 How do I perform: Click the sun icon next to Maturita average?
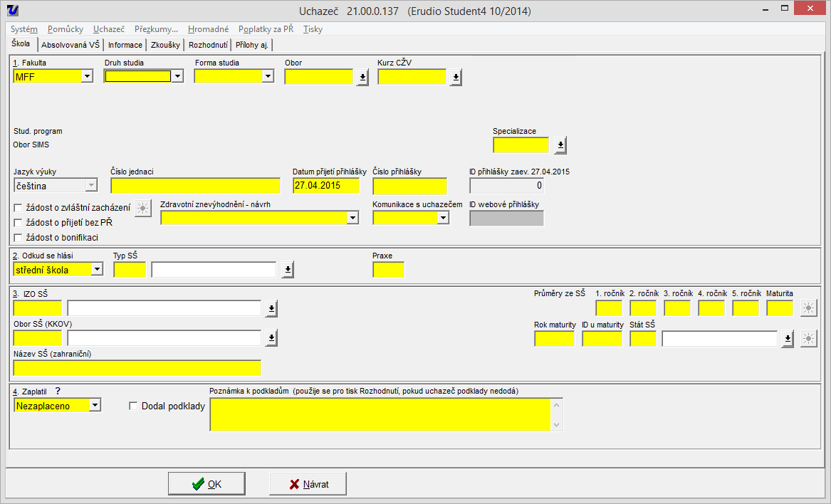[808, 308]
